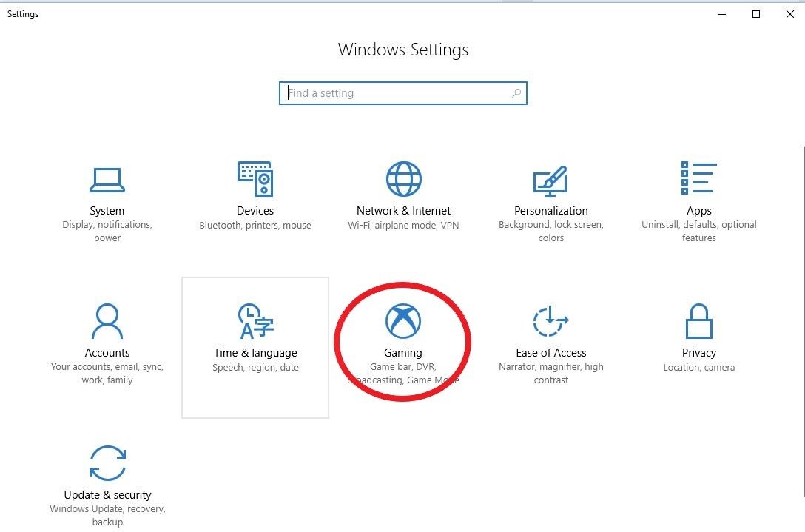Open the Devices keyboard and speaker icon
Viewport: 805px width, 532px height.
(x=255, y=179)
